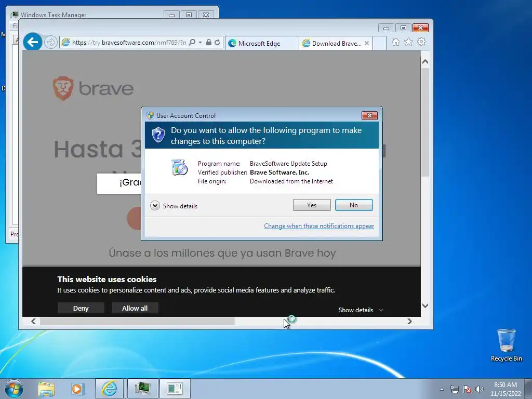The width and height of the screenshot is (532, 399).
Task: Close the Download Brave tab
Action: pyautogui.click(x=367, y=43)
